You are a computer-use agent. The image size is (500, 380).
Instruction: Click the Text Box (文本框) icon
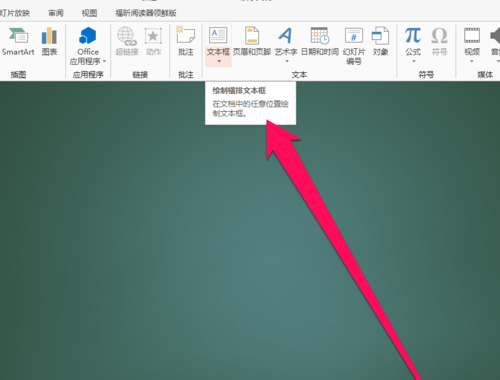pos(218,35)
